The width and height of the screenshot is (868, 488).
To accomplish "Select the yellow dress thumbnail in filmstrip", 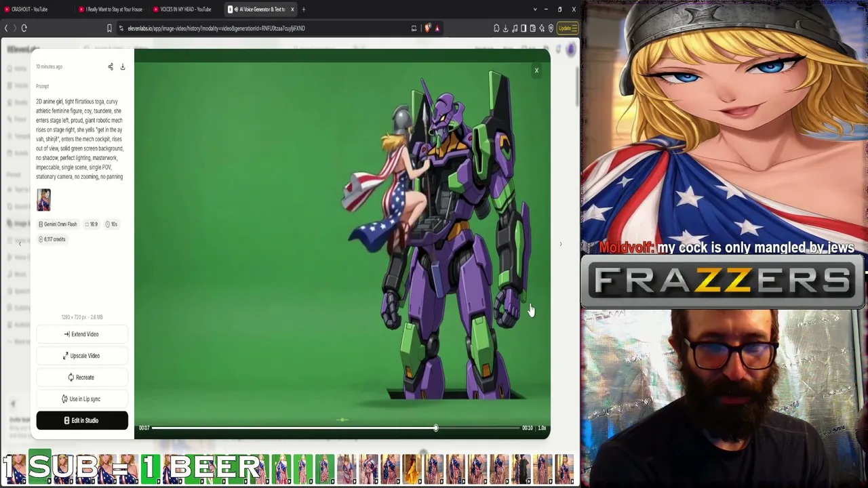I will [x=412, y=469].
